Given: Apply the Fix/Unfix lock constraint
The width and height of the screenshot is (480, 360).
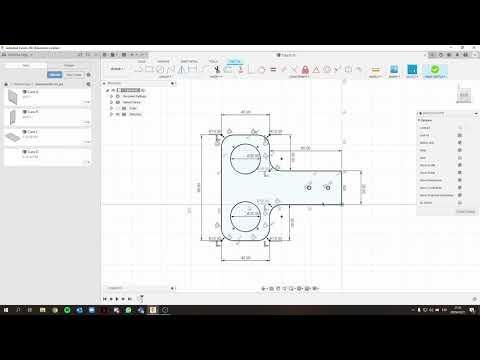Looking at the screenshot, I should click(x=305, y=69).
